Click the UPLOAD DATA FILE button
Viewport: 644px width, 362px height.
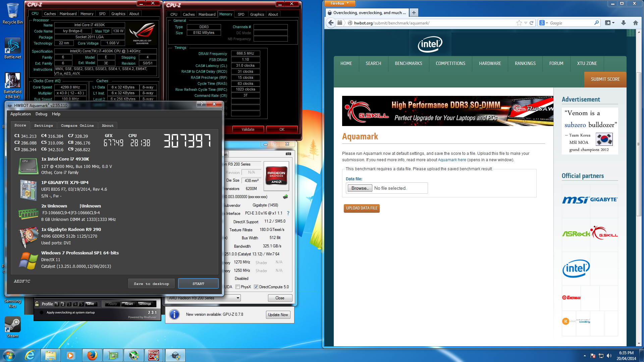(362, 208)
